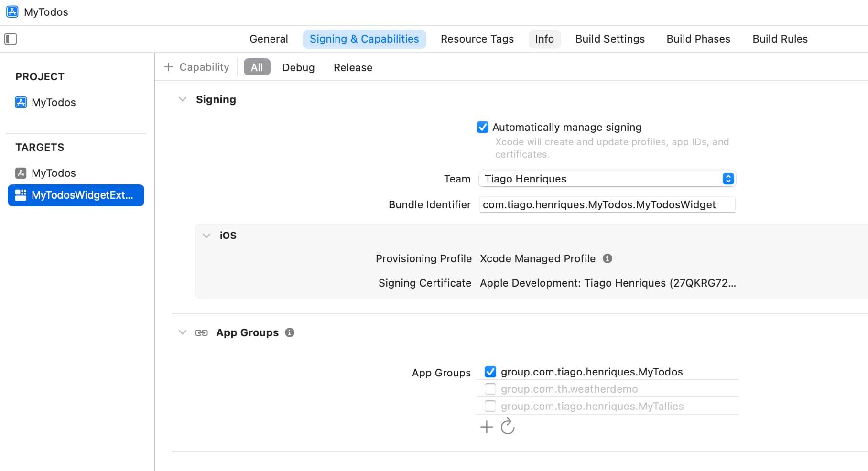This screenshot has width=868, height=471.
Task: Click the plus icon next to Capability
Action: [168, 67]
